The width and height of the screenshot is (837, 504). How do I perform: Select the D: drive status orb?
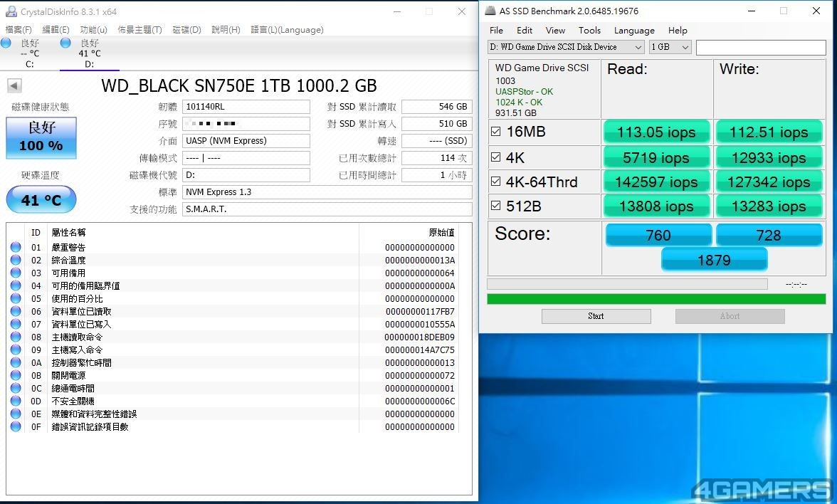pyautogui.click(x=65, y=43)
